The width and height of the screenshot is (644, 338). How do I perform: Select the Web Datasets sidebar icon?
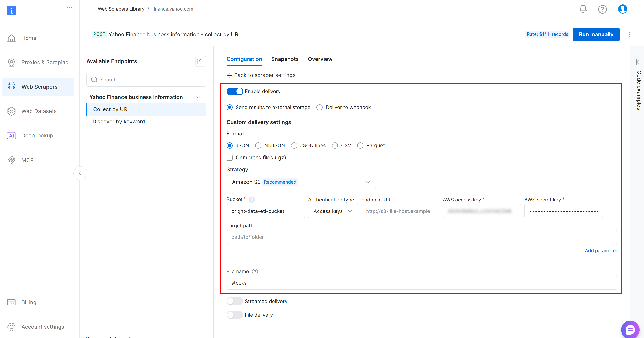click(x=11, y=111)
